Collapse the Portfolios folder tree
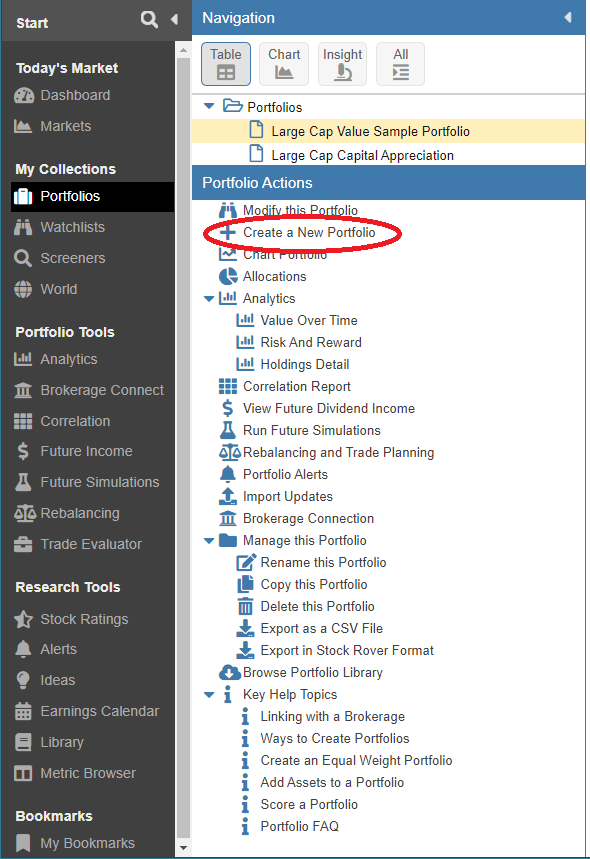The height and width of the screenshot is (859, 590). coord(209,106)
